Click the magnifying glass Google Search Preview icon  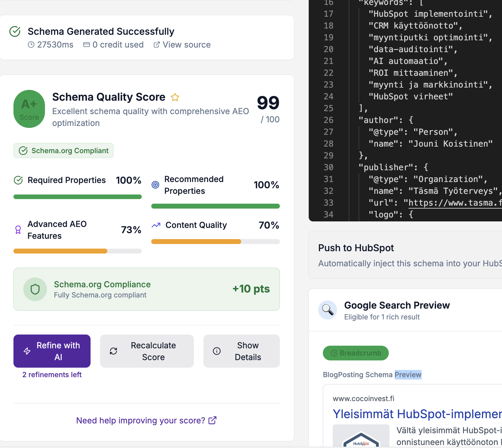[327, 310]
